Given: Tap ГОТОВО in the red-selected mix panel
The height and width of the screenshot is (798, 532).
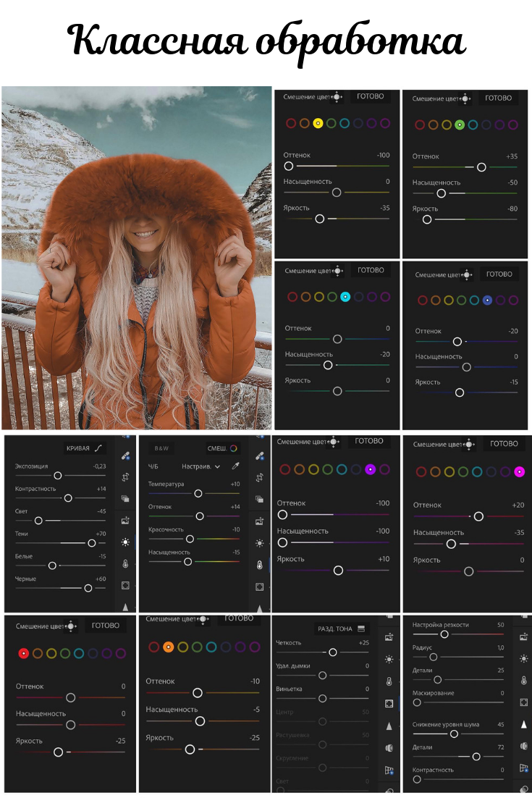Looking at the screenshot, I should tap(106, 626).
